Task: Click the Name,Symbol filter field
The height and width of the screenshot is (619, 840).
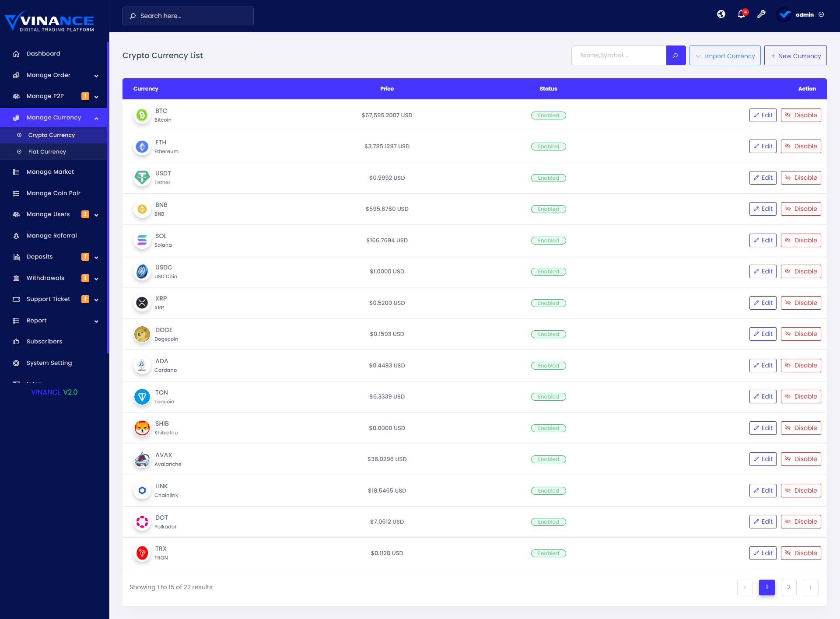Action: (619, 56)
